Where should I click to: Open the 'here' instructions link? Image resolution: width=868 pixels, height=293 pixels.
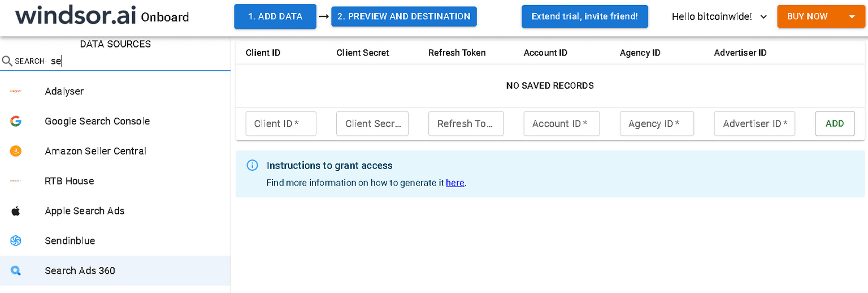(455, 183)
